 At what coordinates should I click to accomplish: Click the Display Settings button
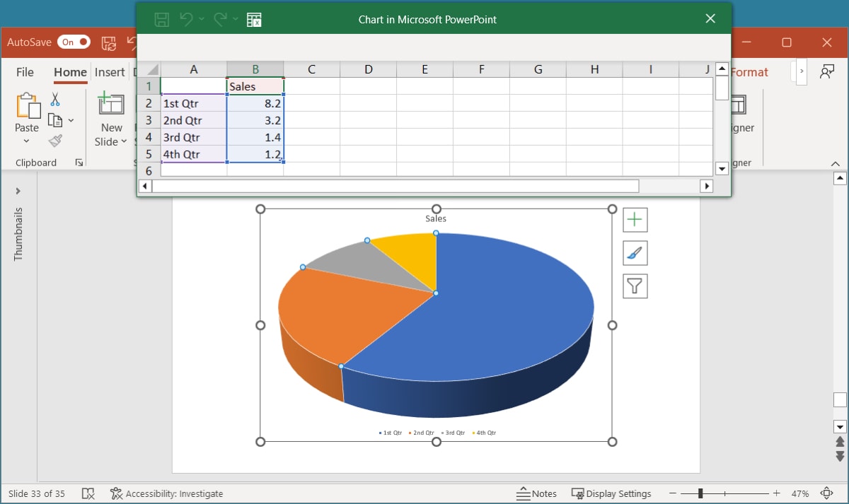click(x=611, y=493)
